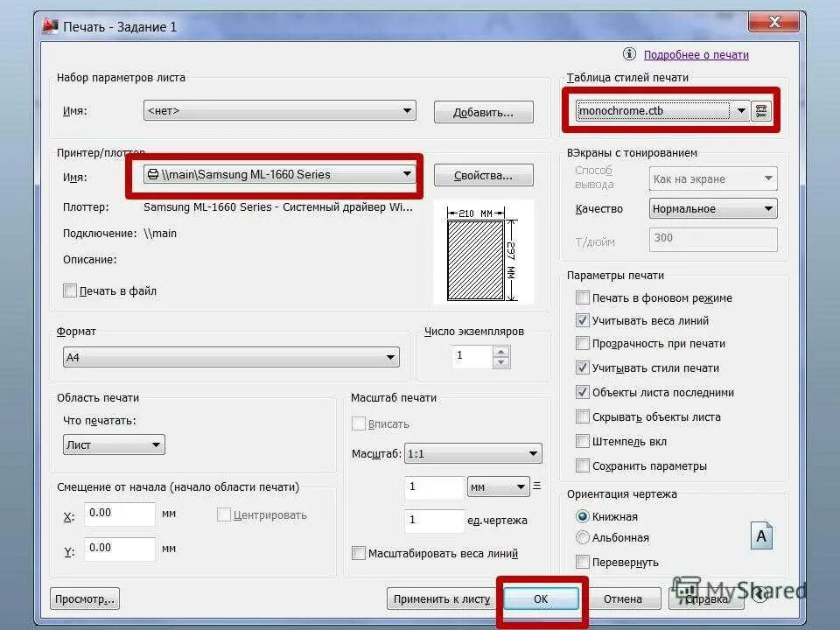Click the Y offset input field
The height and width of the screenshot is (630, 840).
pyautogui.click(x=120, y=549)
